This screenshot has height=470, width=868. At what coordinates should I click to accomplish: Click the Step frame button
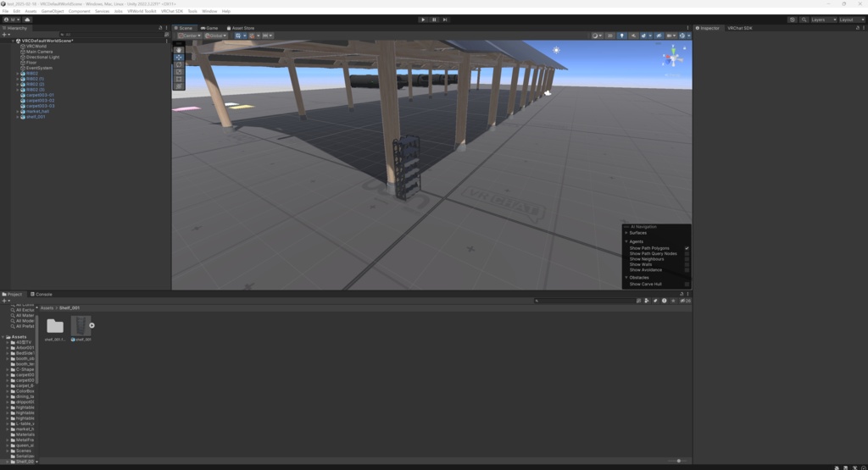[x=444, y=19]
